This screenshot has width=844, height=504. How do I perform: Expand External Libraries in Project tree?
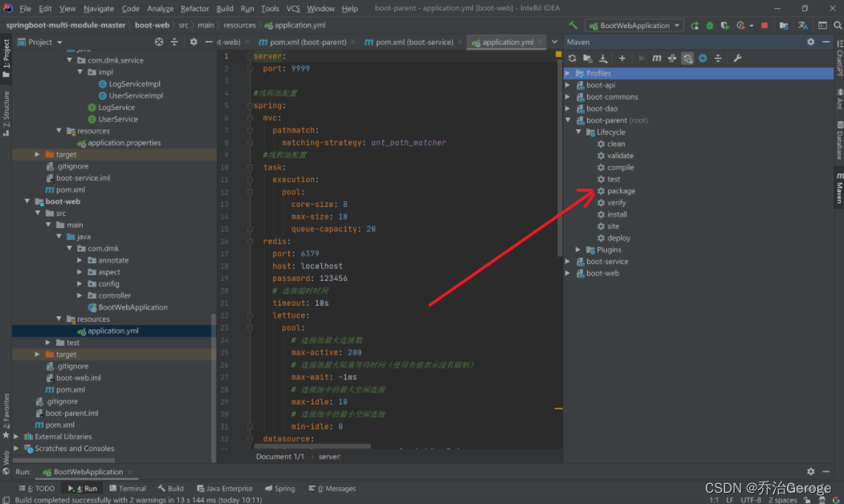[x=16, y=437]
